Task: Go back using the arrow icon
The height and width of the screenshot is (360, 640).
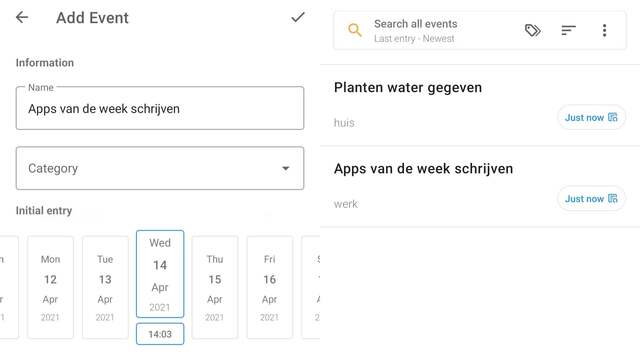Action: 22,17
